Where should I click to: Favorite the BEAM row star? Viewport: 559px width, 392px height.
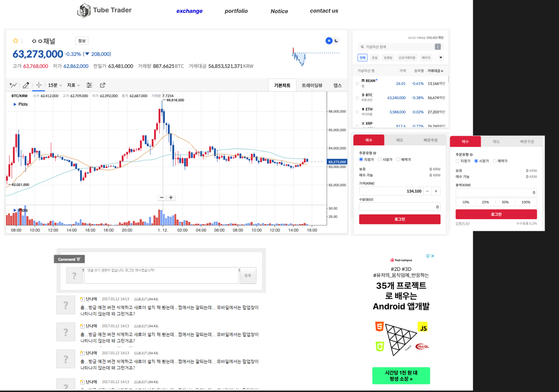357,83
